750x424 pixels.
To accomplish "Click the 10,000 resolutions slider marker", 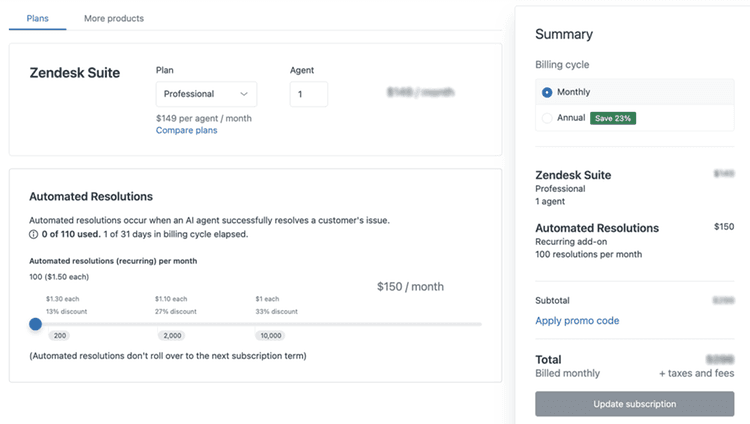I will [x=271, y=335].
